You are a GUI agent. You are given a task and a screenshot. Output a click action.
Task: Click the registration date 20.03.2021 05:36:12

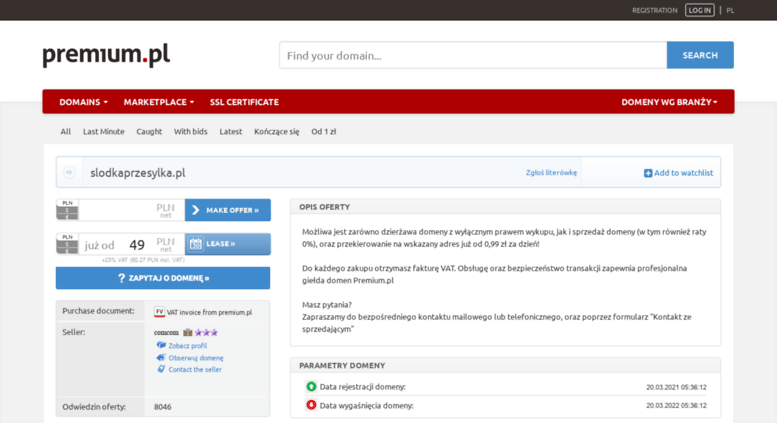coord(676,387)
